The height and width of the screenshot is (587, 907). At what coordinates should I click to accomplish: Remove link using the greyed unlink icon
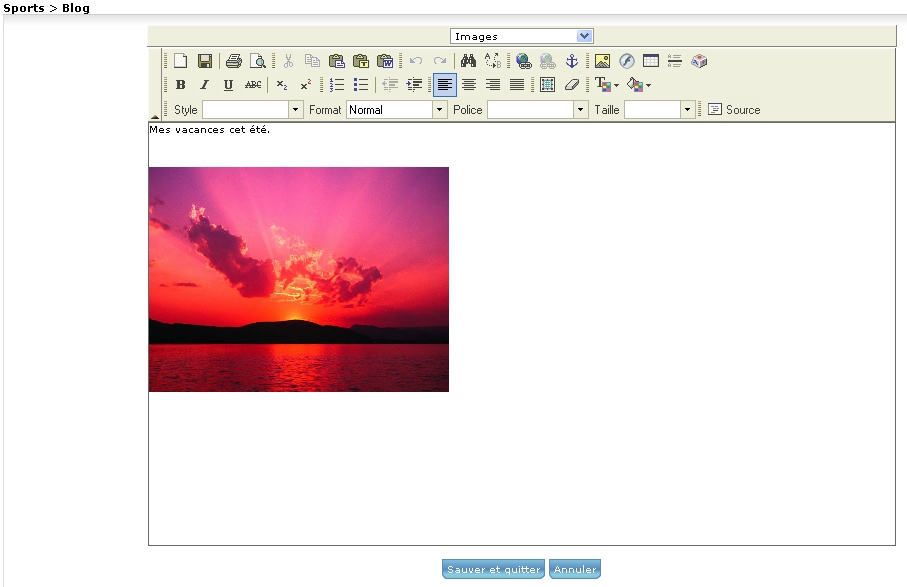click(547, 61)
